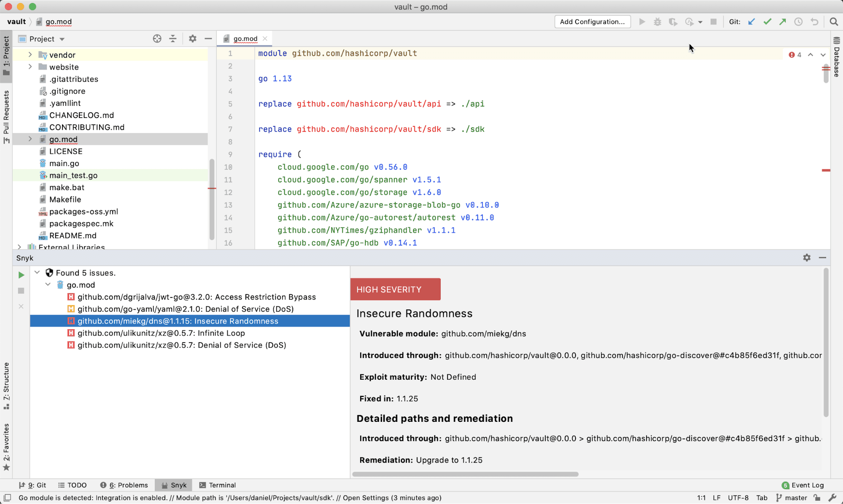Expand the vendor folder
The width and height of the screenshot is (843, 504).
coord(30,55)
